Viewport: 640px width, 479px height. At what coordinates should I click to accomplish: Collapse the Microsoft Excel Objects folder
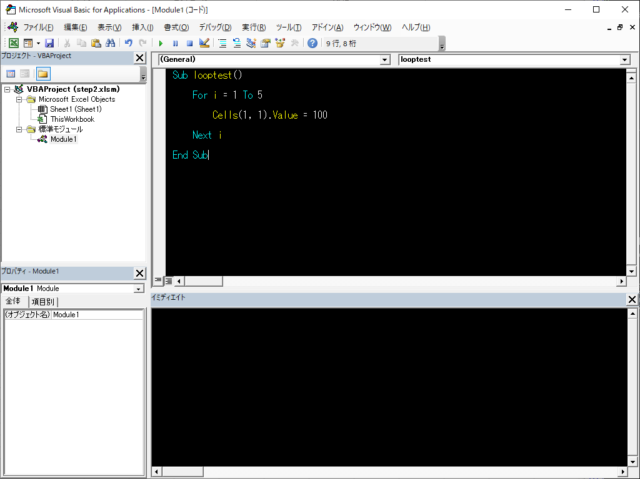coord(19,99)
